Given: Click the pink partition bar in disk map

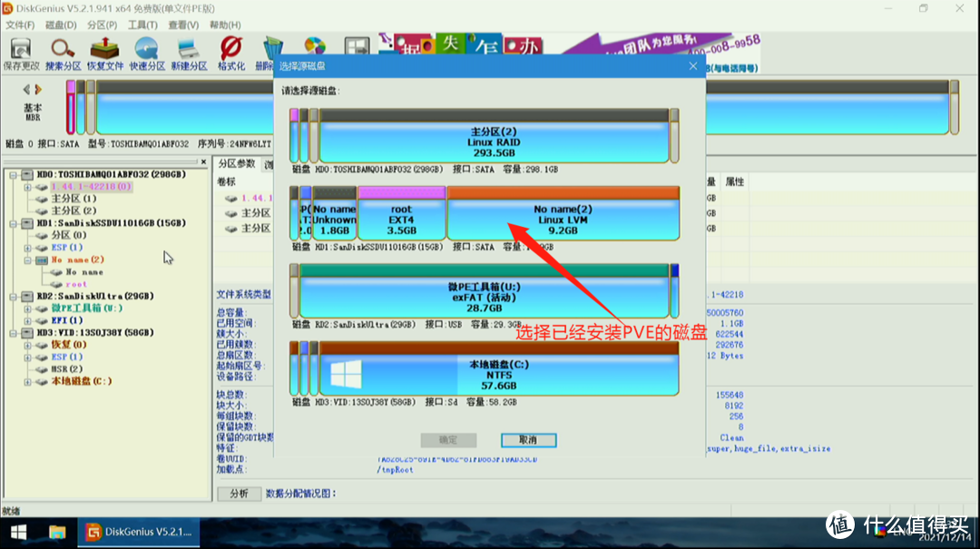Looking at the screenshot, I should [x=71, y=107].
